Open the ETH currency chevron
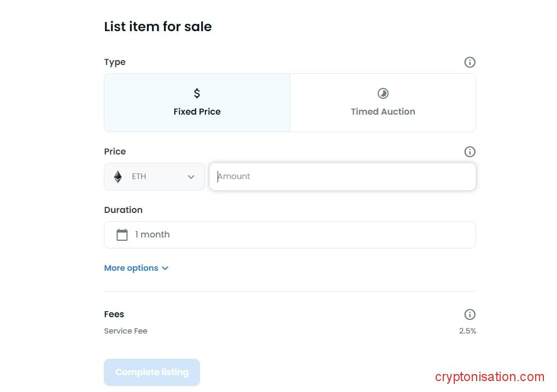The image size is (557, 392). point(191,177)
